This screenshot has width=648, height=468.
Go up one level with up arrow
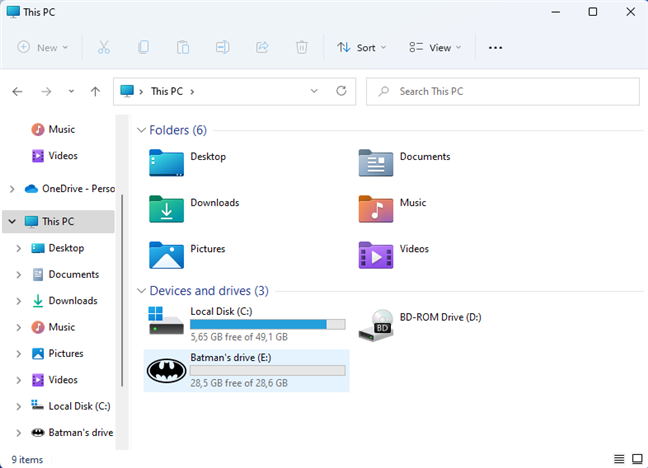point(95,91)
